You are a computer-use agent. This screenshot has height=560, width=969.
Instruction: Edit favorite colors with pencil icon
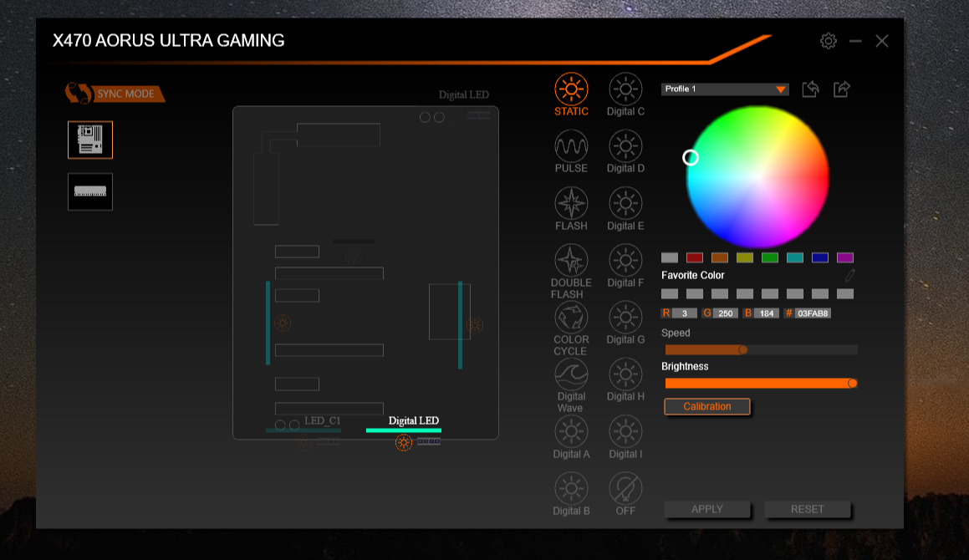click(849, 275)
